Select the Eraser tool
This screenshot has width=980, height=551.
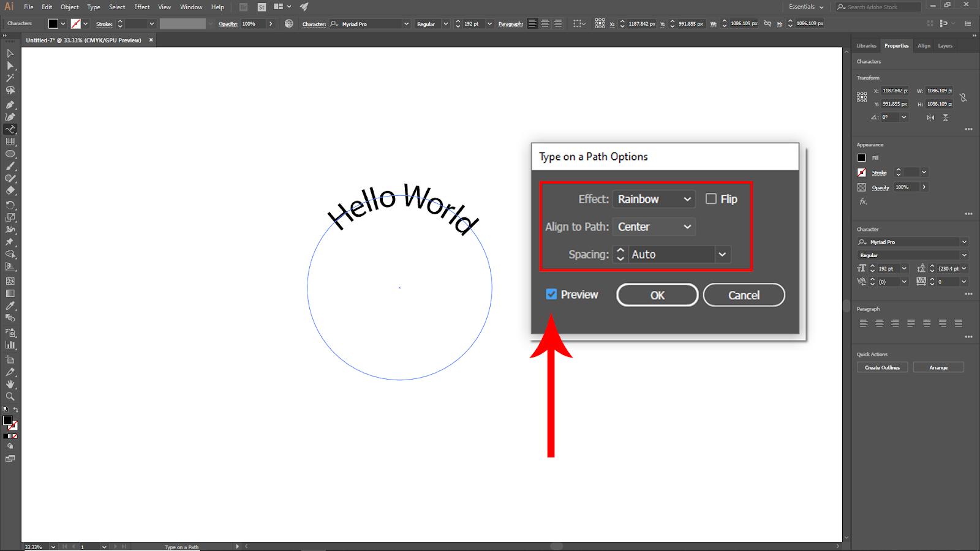[10, 191]
